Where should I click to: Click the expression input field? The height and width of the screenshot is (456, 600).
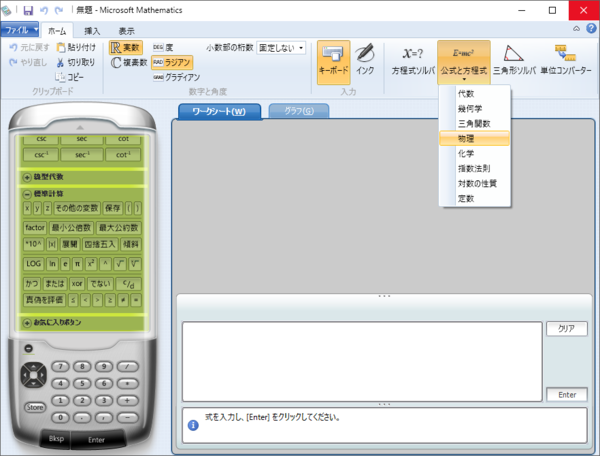tap(362, 362)
